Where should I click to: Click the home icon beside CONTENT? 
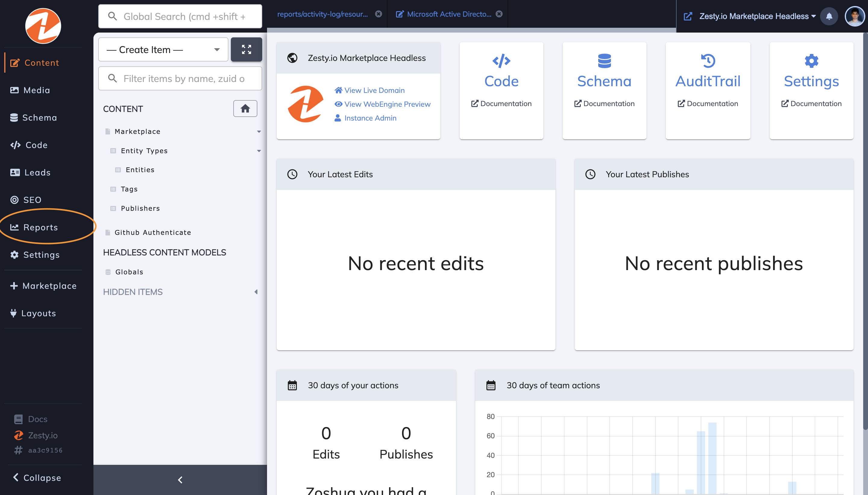click(245, 109)
